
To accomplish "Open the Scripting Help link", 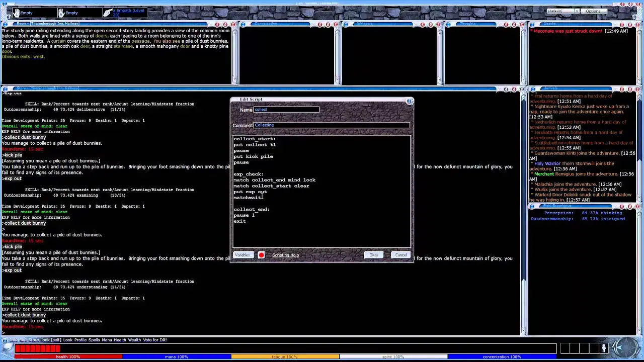I will click(x=285, y=255).
